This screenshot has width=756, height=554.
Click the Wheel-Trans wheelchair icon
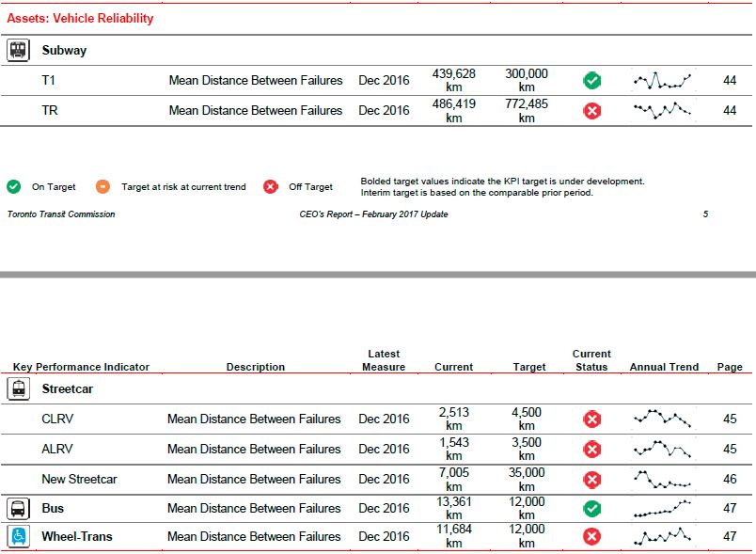[x=18, y=537]
